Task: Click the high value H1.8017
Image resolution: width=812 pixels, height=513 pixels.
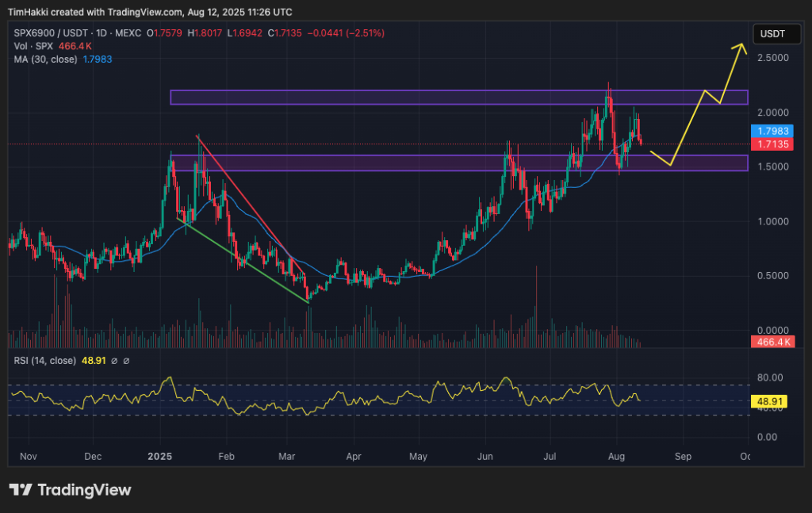Action: [x=205, y=33]
